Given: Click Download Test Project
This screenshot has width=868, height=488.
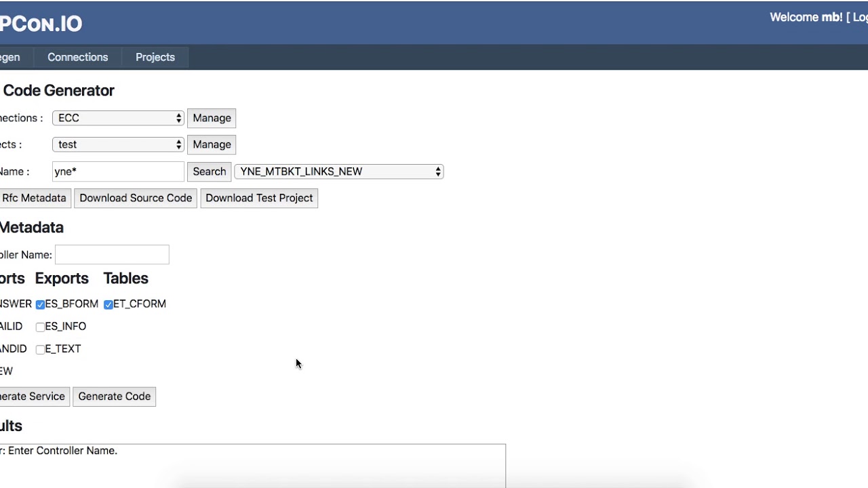Looking at the screenshot, I should (259, 198).
